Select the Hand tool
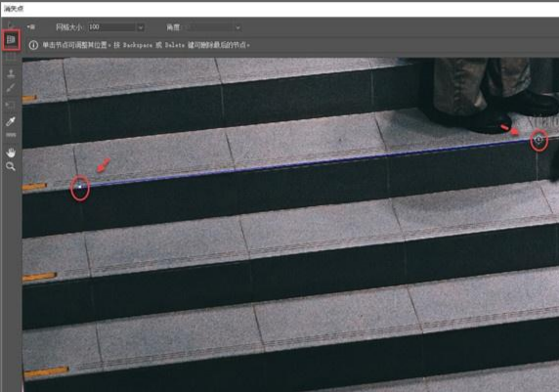The height and width of the screenshot is (392, 559). [11, 152]
